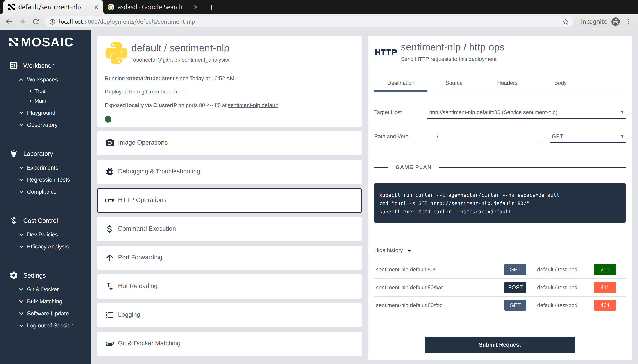Click the Mosaic logo icon

[x=14, y=42]
